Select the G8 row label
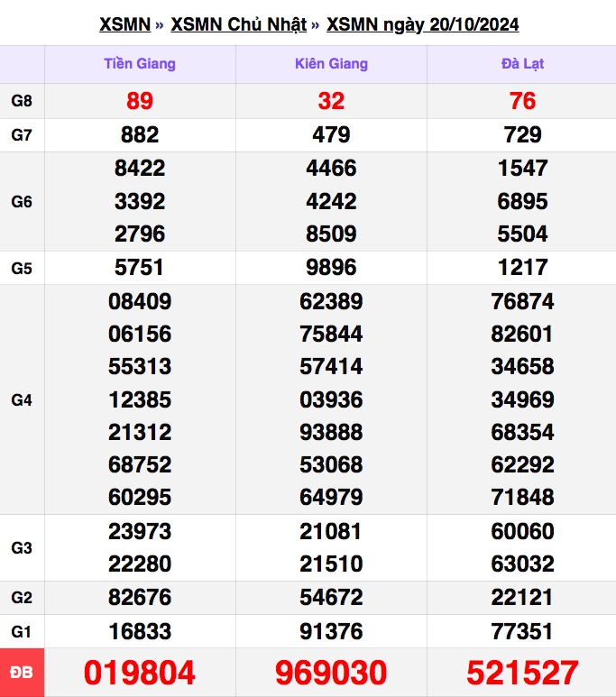Image resolution: width=616 pixels, height=697 pixels. [x=22, y=101]
